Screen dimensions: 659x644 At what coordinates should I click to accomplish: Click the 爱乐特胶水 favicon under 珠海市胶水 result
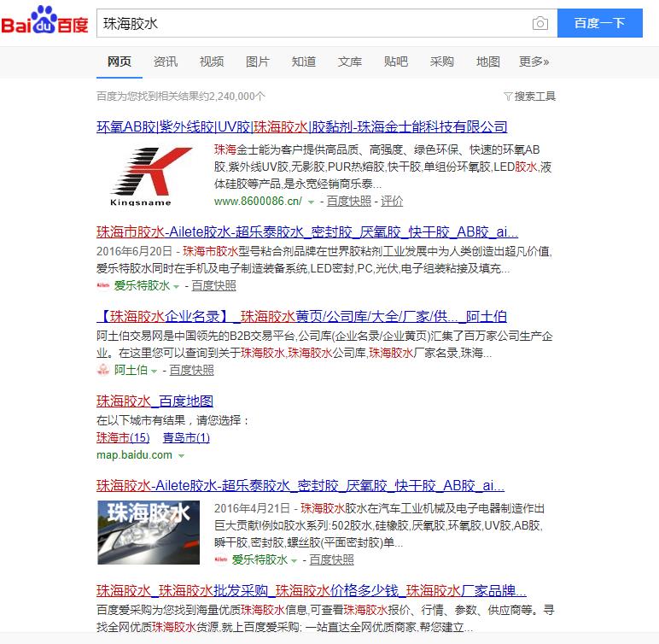tap(103, 285)
